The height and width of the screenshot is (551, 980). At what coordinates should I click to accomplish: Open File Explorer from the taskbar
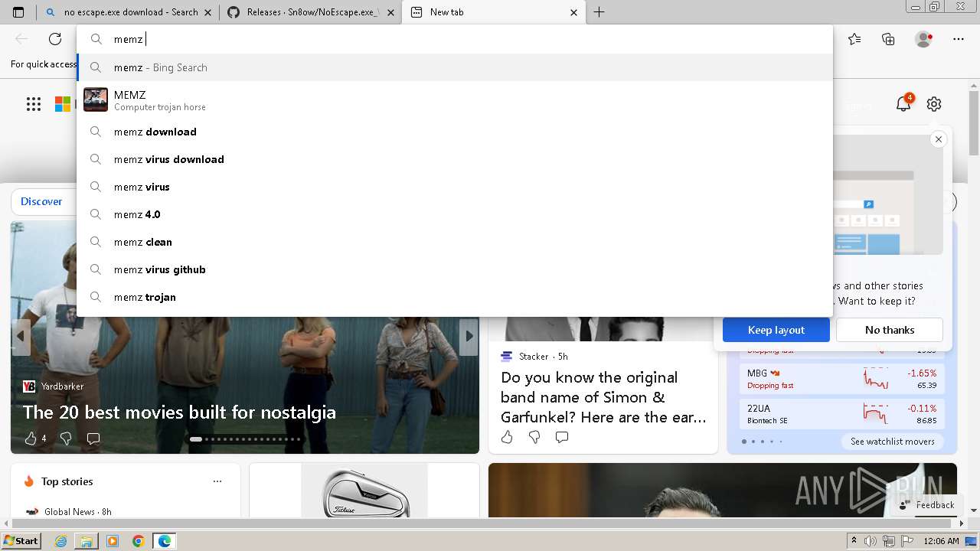point(87,541)
